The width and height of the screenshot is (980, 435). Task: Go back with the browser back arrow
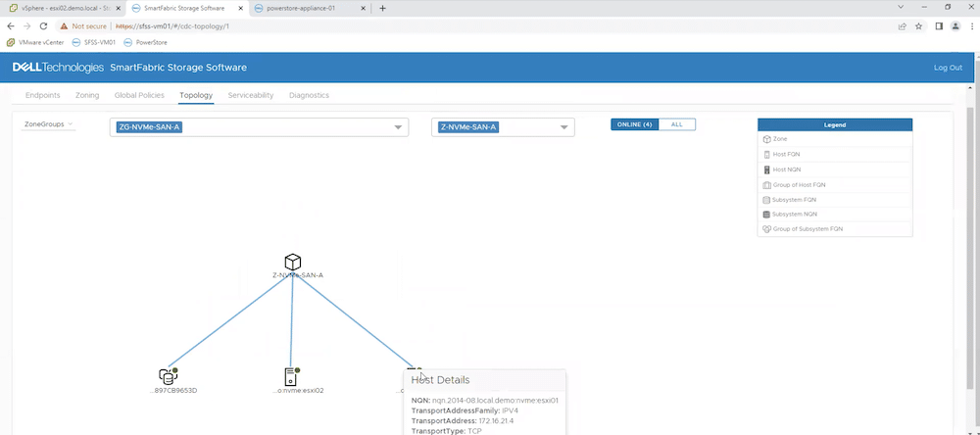pyautogui.click(x=11, y=26)
